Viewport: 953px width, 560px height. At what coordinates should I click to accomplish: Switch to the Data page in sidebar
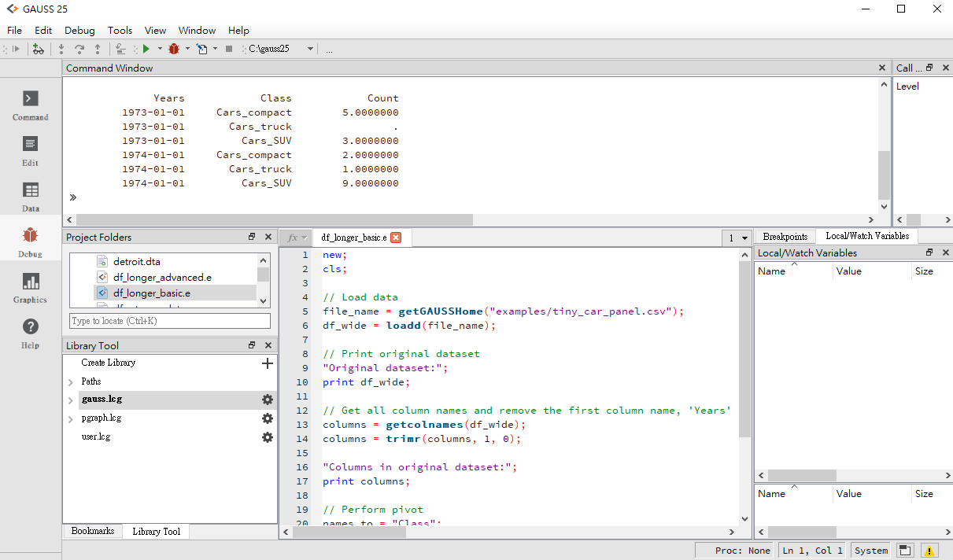pyautogui.click(x=31, y=197)
